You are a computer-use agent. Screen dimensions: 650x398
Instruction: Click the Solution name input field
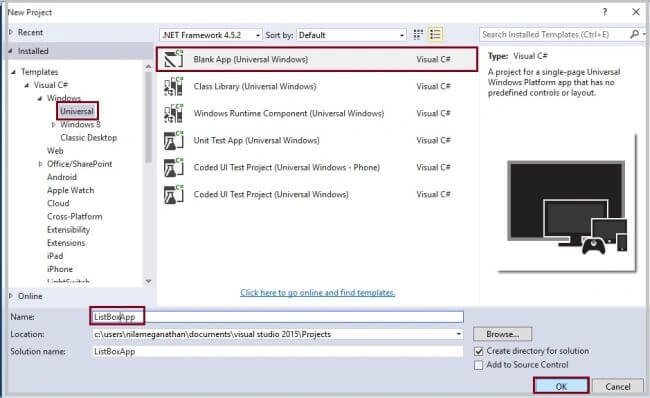tap(277, 352)
